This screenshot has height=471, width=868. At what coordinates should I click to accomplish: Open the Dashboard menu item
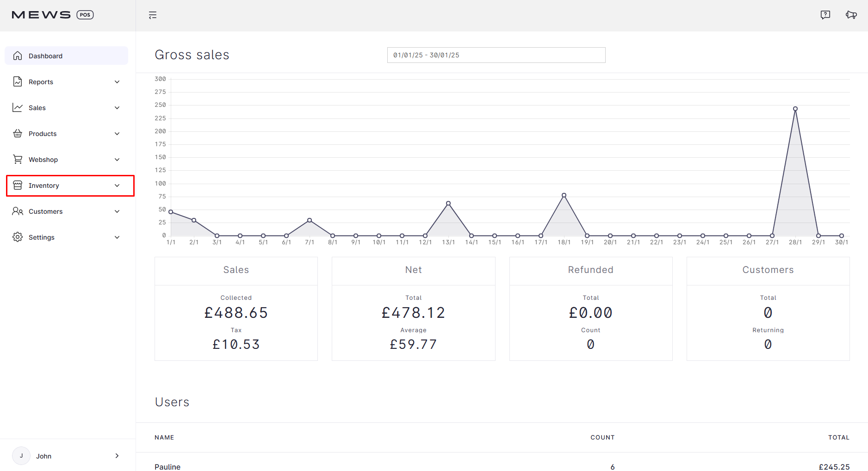46,56
